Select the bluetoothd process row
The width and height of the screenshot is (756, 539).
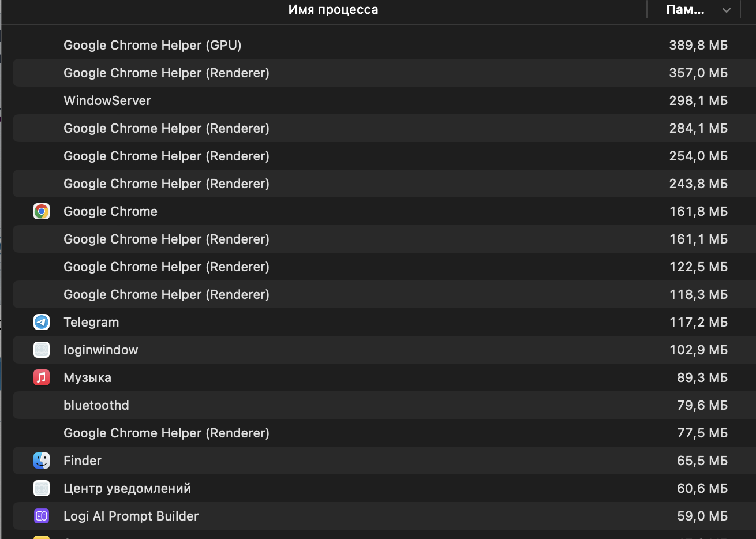tap(384, 405)
